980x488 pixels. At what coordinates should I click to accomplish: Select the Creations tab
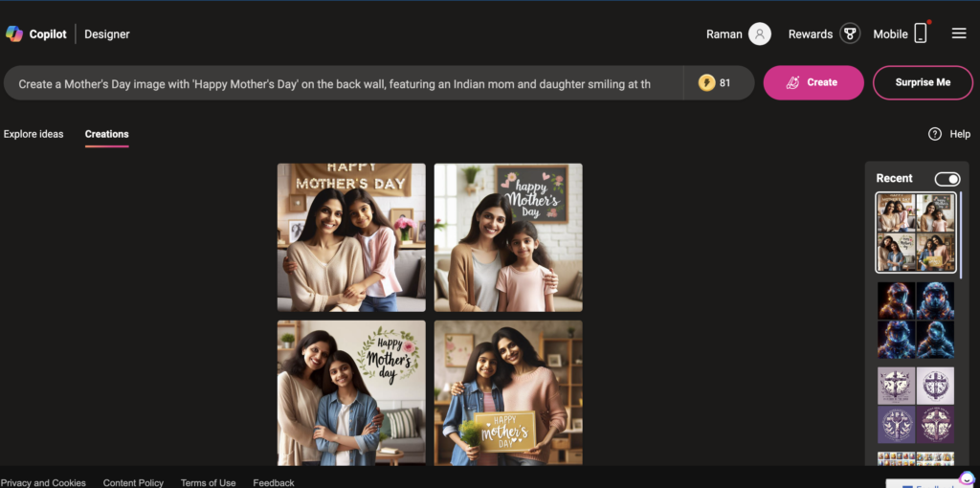coord(106,134)
